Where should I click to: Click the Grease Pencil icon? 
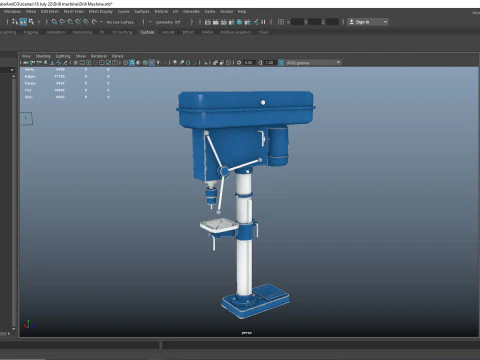65,63
